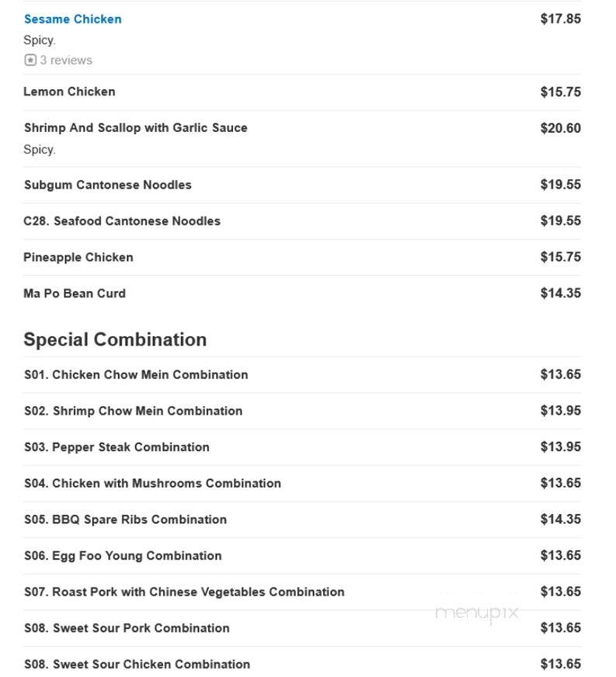
Task: Select C28. Seafood Cantonese Noodles
Action: [x=122, y=221]
